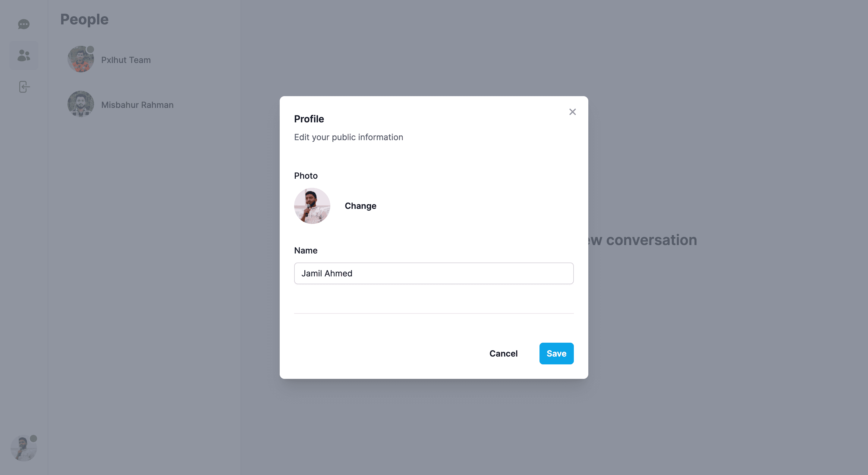
Task: Open the chat conversations icon in sidebar
Action: (x=24, y=24)
